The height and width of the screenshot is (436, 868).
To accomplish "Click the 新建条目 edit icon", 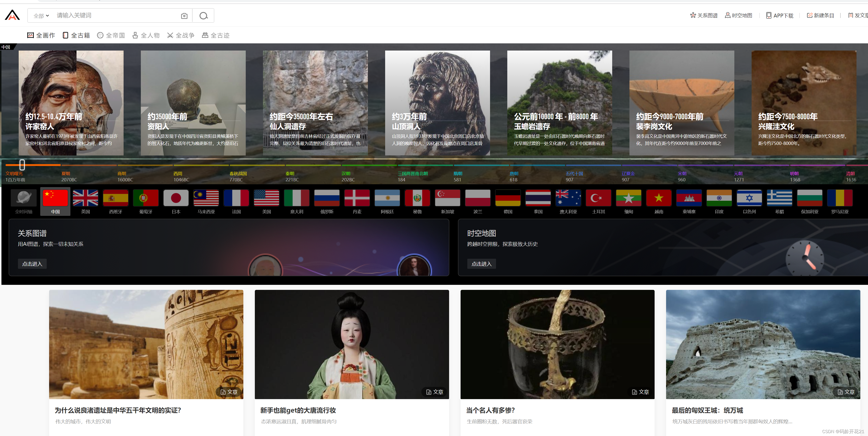I will click(x=809, y=15).
